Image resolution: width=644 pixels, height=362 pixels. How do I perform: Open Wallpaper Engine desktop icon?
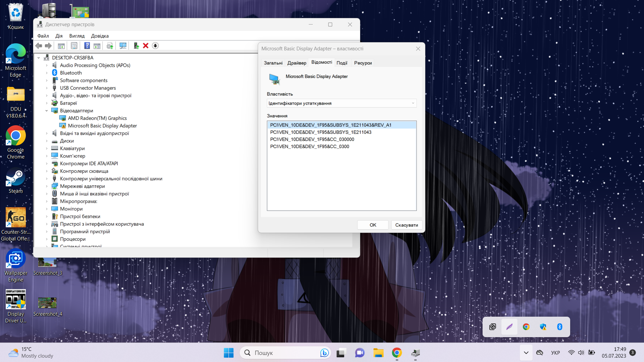click(x=15, y=265)
